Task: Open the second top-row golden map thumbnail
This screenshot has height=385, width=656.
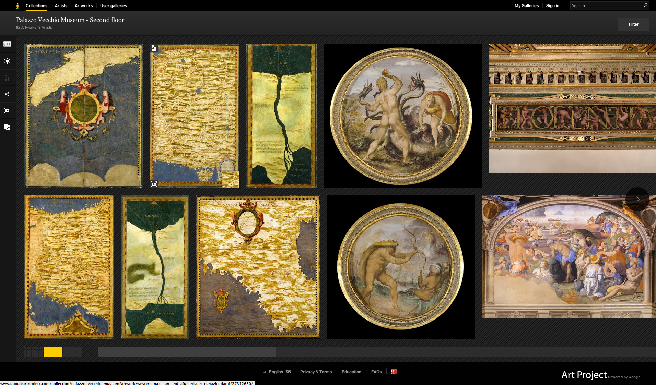Action: point(195,116)
